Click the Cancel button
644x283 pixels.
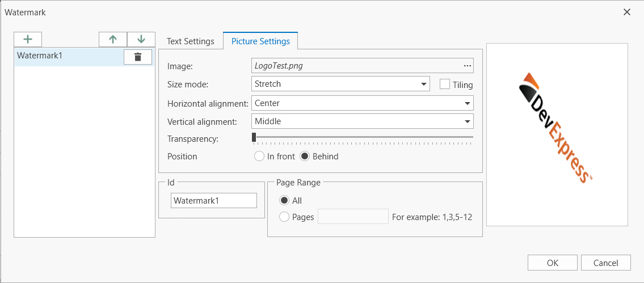pyautogui.click(x=606, y=263)
